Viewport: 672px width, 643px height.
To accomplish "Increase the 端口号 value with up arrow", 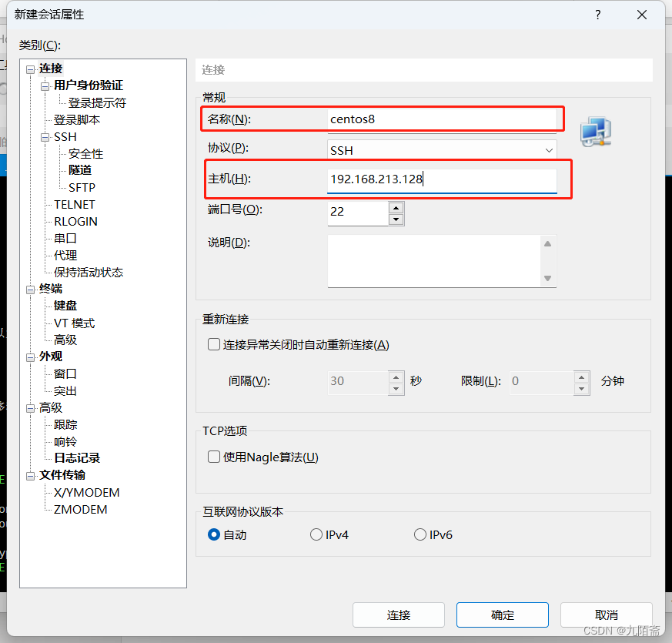I will (396, 208).
